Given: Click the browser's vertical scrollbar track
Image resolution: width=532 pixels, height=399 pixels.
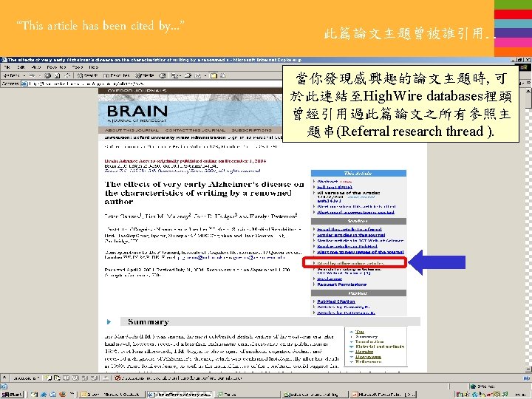Looking at the screenshot, I should tap(528, 237).
